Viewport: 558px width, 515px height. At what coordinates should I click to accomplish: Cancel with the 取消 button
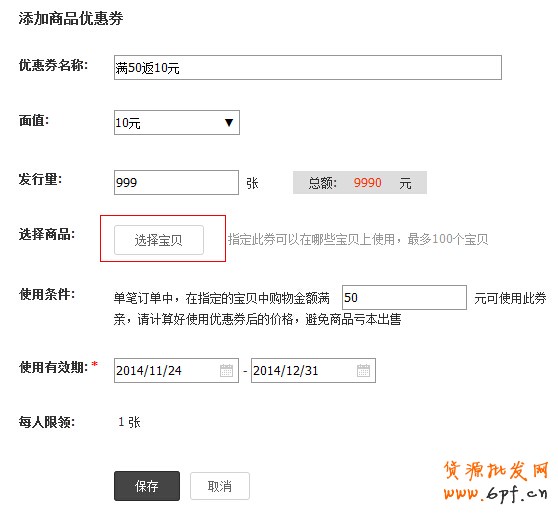(x=220, y=486)
